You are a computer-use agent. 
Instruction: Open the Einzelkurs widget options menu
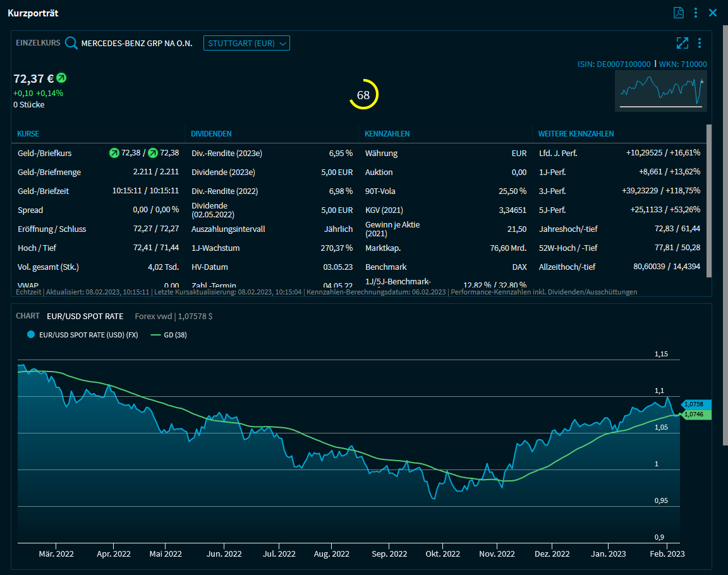coord(700,43)
